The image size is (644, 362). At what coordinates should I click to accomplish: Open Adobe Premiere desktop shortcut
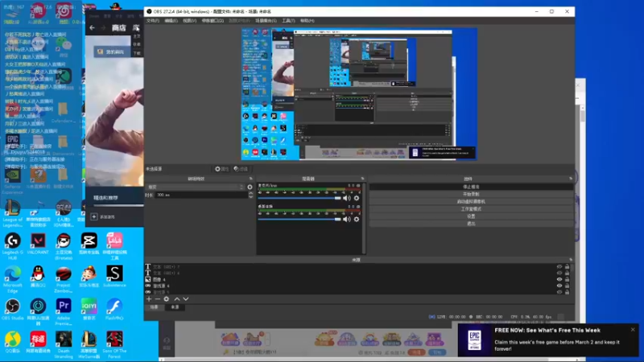(64, 312)
